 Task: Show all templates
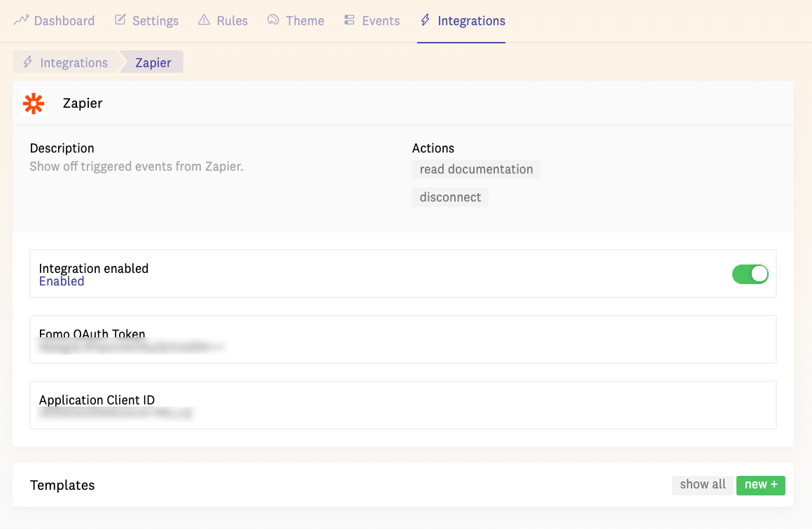(x=703, y=484)
